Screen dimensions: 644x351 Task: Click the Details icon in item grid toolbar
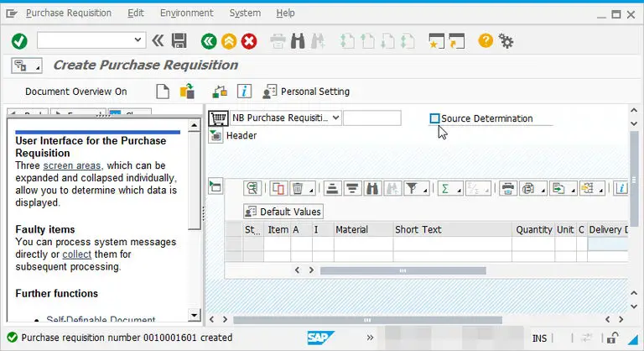252,188
